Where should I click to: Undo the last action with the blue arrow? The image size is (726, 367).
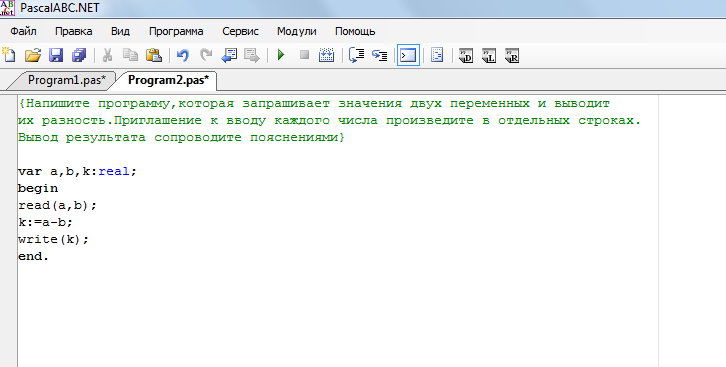click(x=182, y=55)
